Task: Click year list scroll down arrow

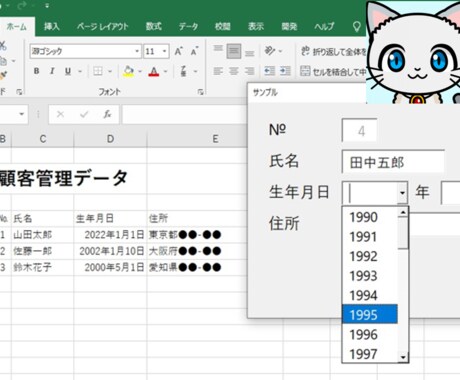Action: tap(403, 357)
